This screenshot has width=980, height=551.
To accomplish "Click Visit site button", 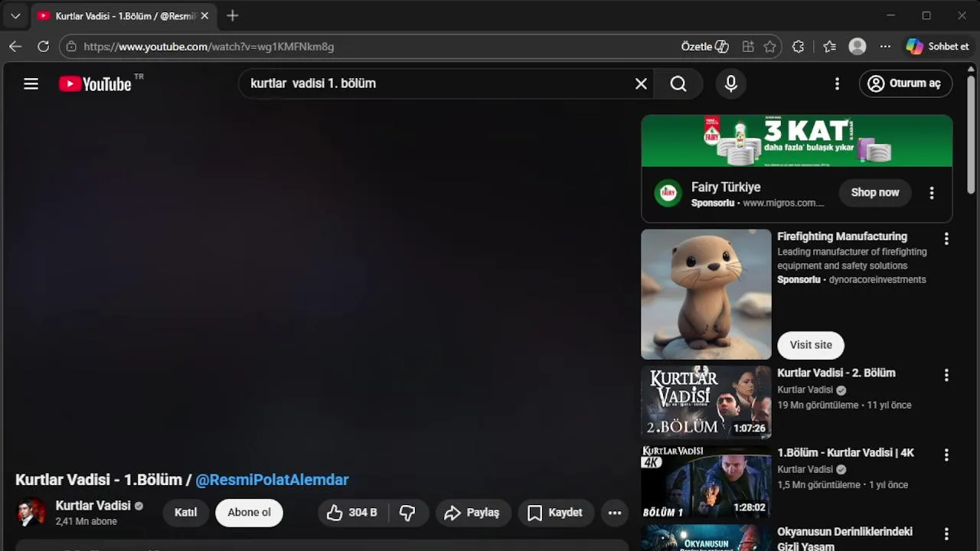I will click(811, 344).
